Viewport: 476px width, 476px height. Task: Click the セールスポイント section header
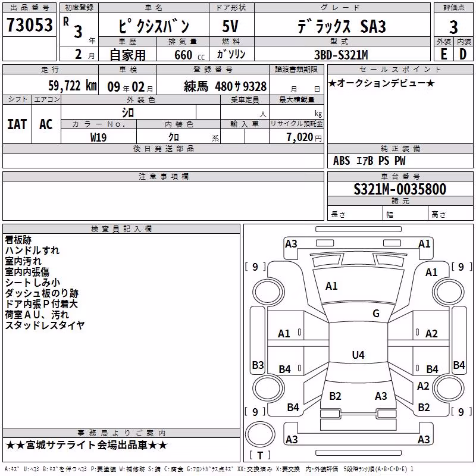click(x=400, y=69)
